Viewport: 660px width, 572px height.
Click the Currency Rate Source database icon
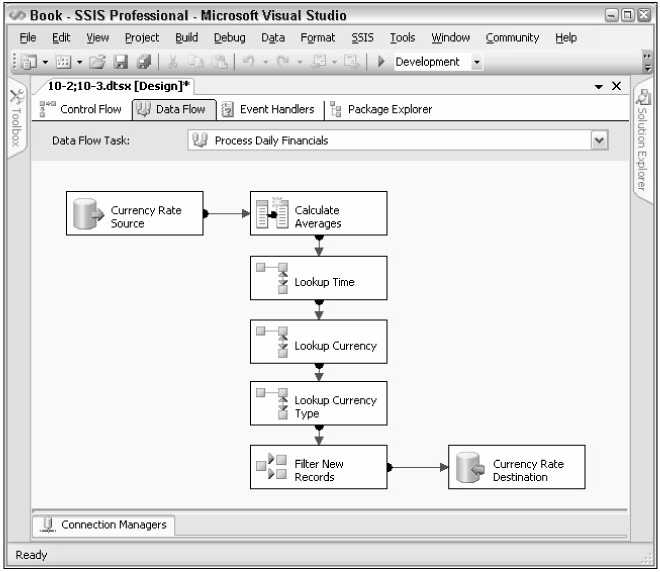tap(88, 214)
